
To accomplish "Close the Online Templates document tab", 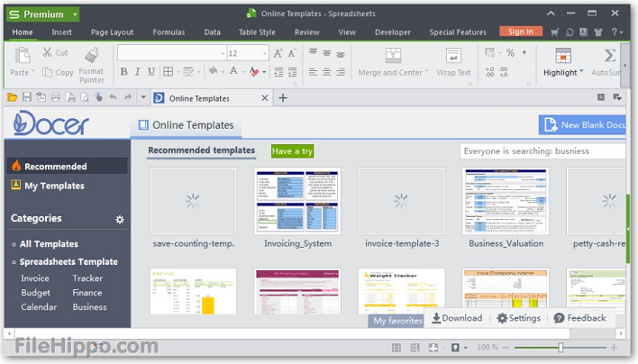I will pyautogui.click(x=264, y=98).
